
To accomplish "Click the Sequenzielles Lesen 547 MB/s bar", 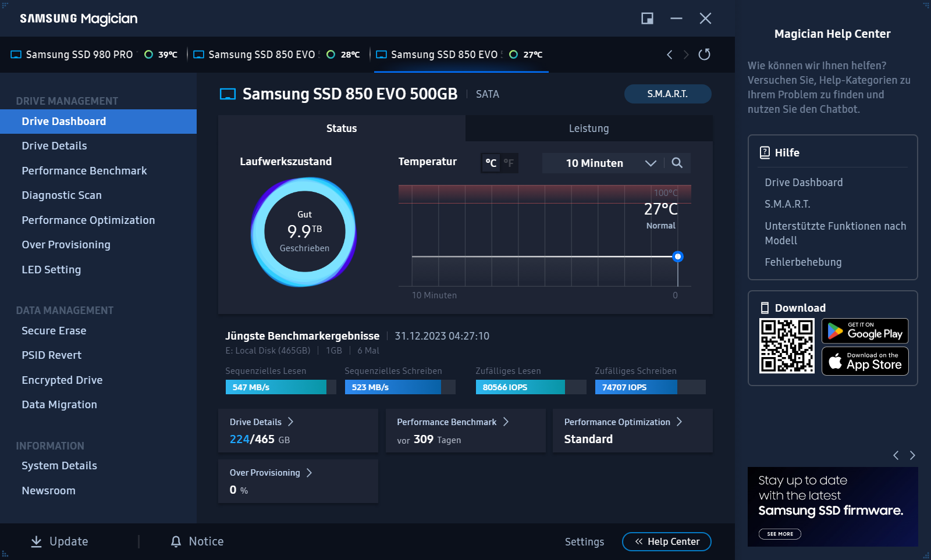I will [x=280, y=387].
